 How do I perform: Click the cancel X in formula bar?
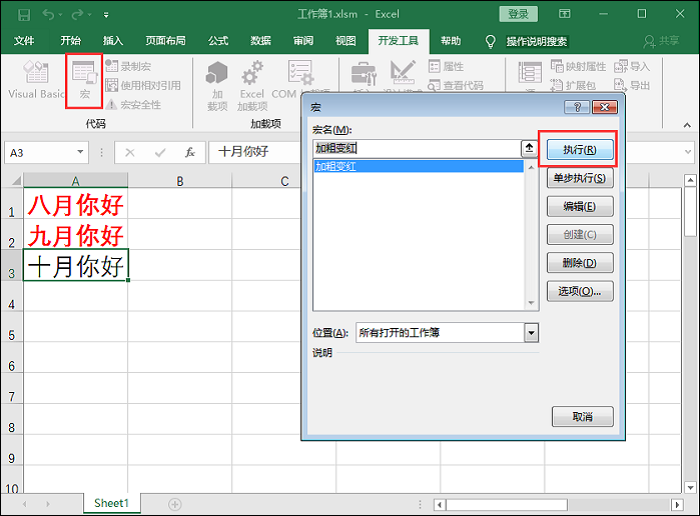pos(130,153)
